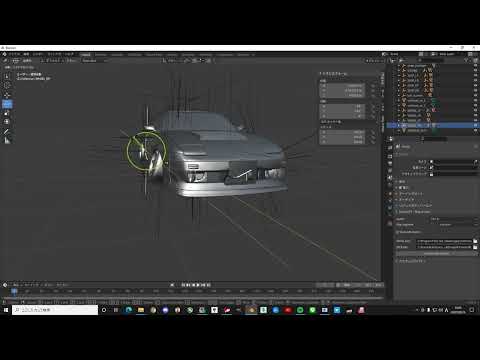Open the Output properties tab

click(390, 156)
